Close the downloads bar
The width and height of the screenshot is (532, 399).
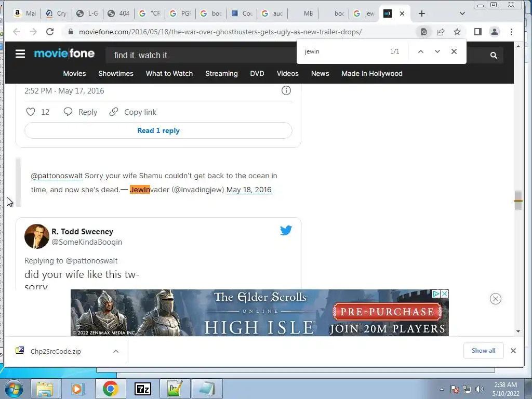[x=513, y=351]
